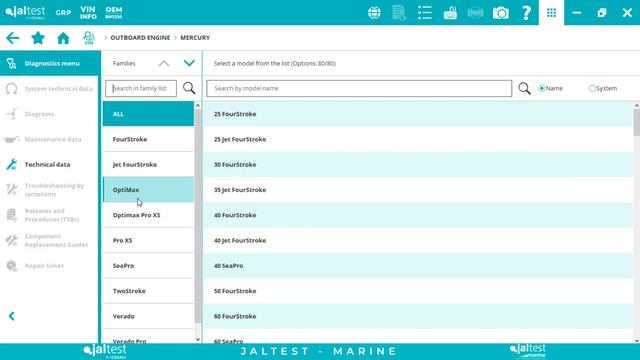
Task: Open System technical data menu
Action: 50,89
